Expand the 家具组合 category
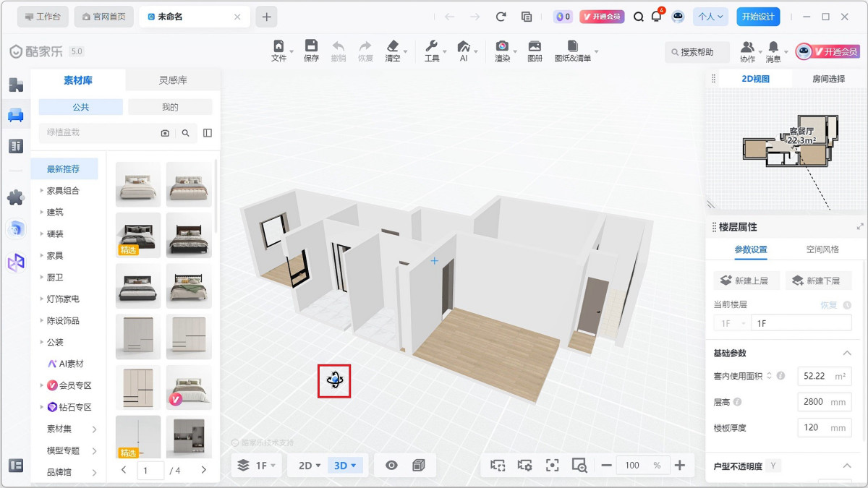Image resolution: width=868 pixels, height=488 pixels. pyautogui.click(x=63, y=191)
